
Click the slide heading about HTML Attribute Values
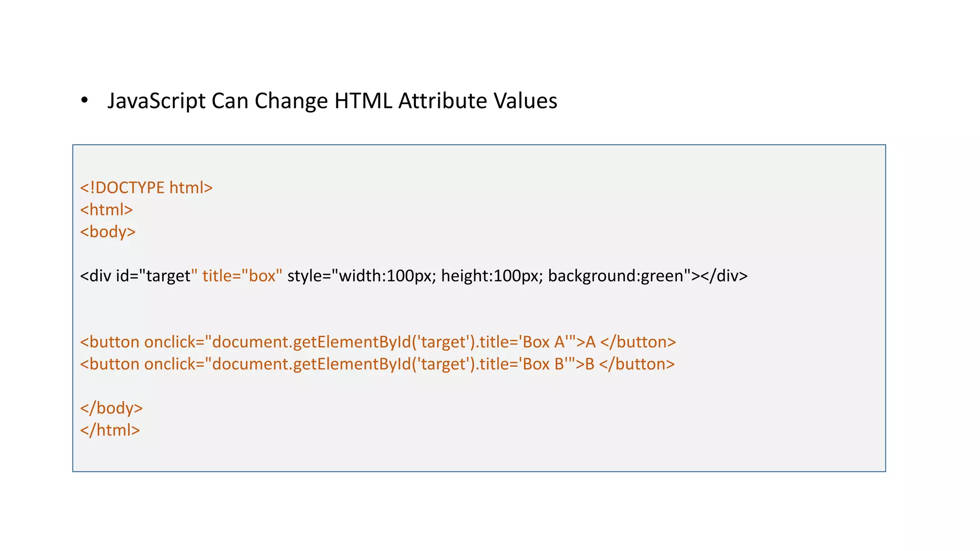pyautogui.click(x=332, y=101)
